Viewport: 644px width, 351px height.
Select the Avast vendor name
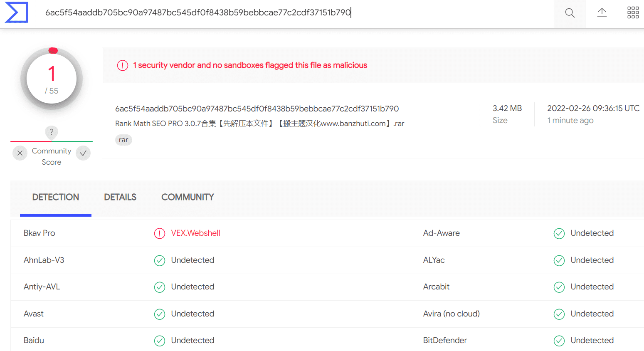tap(34, 314)
